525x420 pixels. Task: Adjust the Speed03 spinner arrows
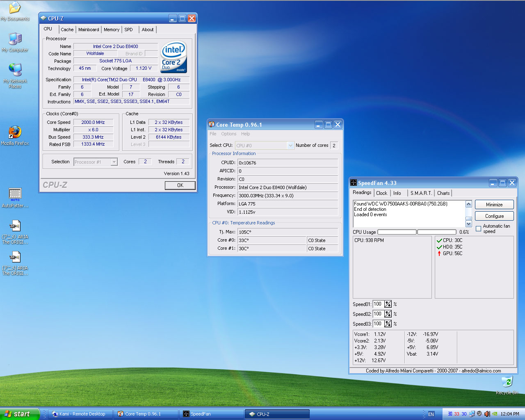(388, 324)
